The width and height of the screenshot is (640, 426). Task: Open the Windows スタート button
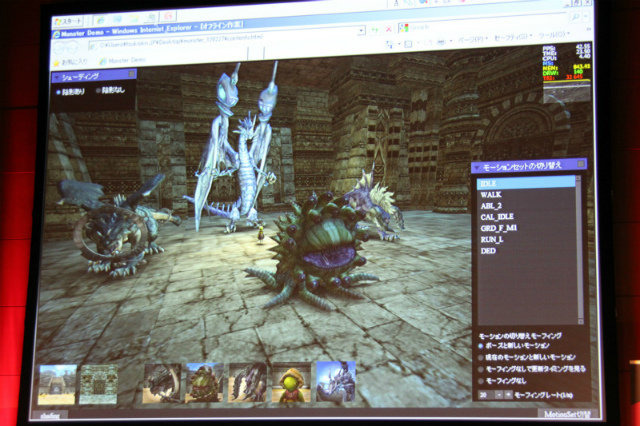pos(69,20)
